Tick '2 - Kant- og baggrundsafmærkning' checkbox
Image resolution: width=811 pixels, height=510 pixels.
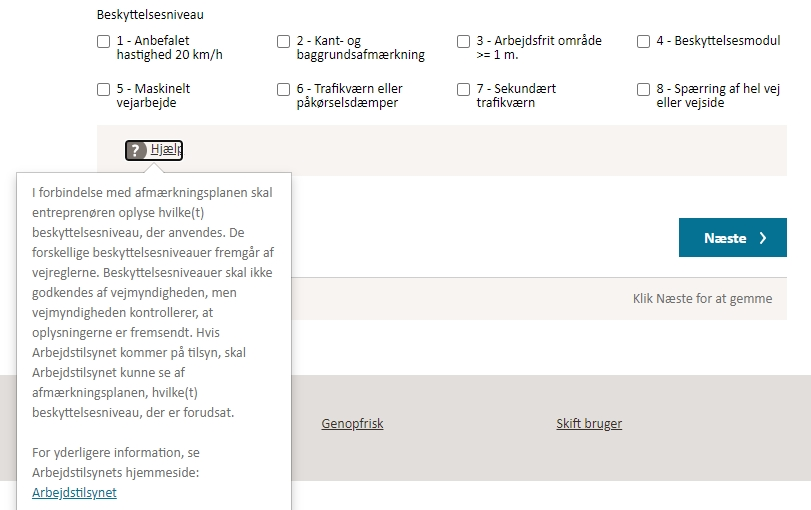tap(284, 42)
